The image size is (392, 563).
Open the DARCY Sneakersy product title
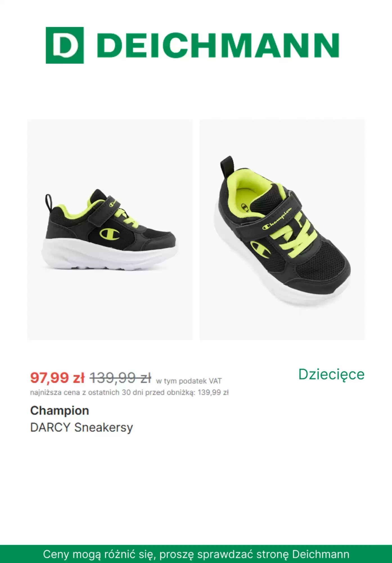coord(82,427)
